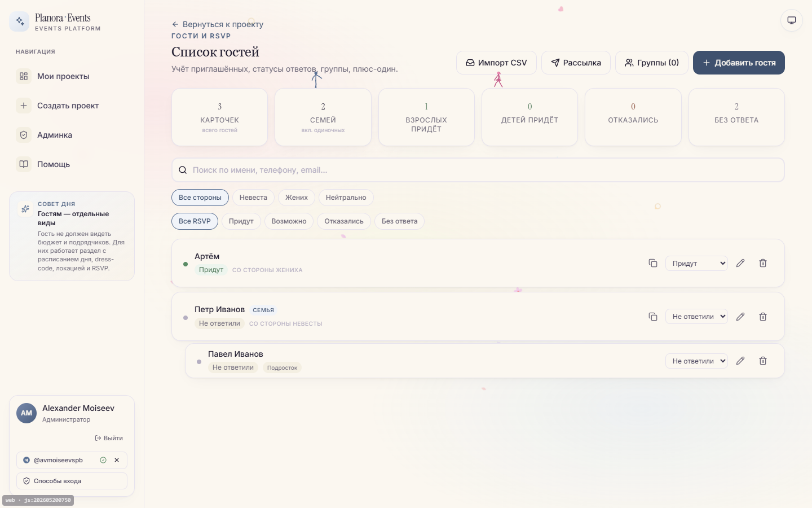Click the Planora Events logo icon
This screenshot has width=812, height=508.
[20, 21]
